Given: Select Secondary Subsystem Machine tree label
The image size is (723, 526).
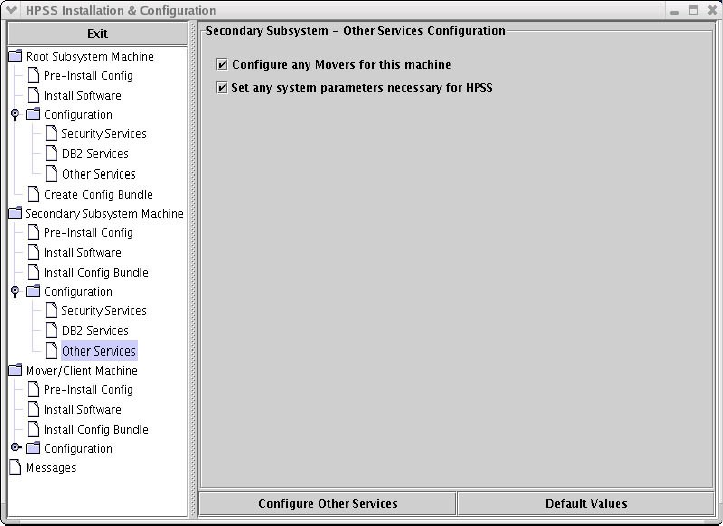Looking at the screenshot, I should pyautogui.click(x=104, y=214).
